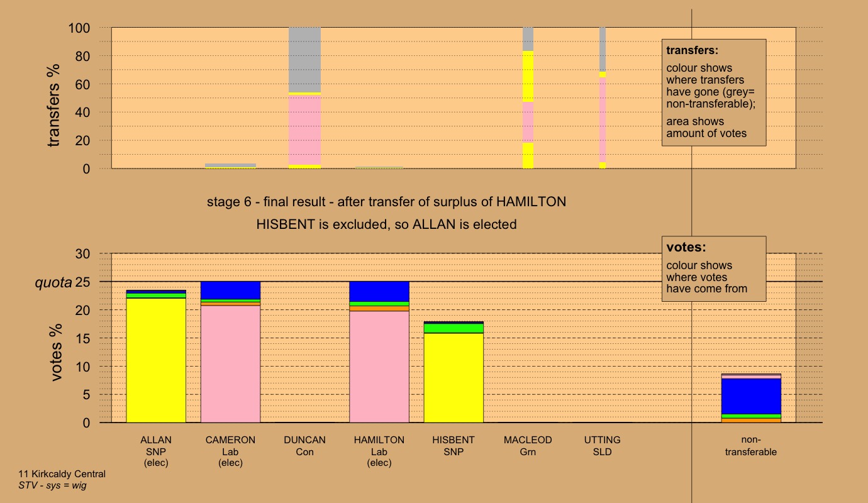Screen dimensions: 868x503
Task: Click CAMERON's small grey transfer bar
Action: coord(230,165)
